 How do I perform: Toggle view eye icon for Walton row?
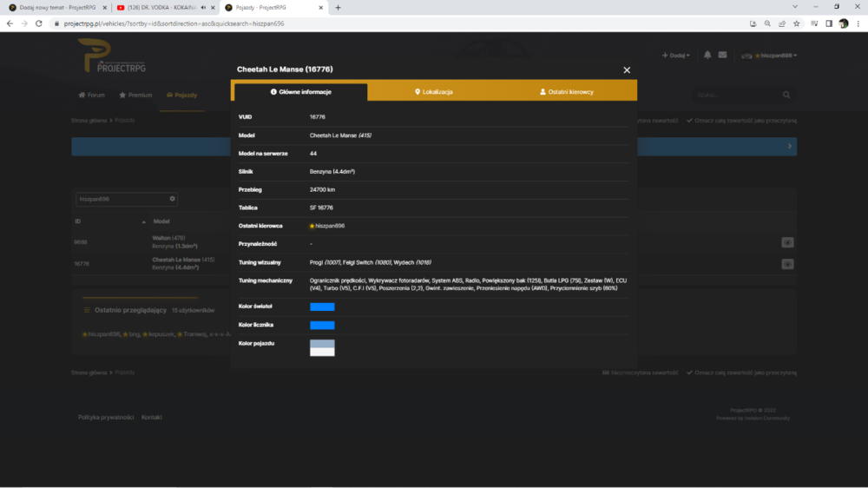point(787,242)
